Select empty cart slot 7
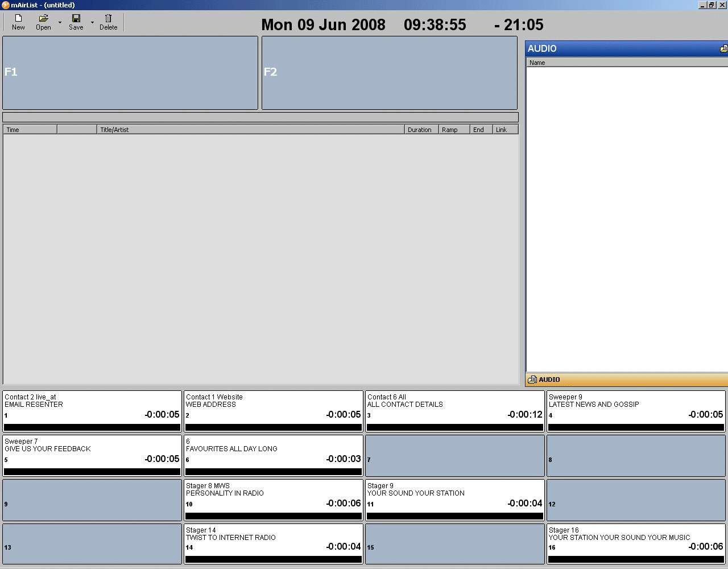 [455, 455]
